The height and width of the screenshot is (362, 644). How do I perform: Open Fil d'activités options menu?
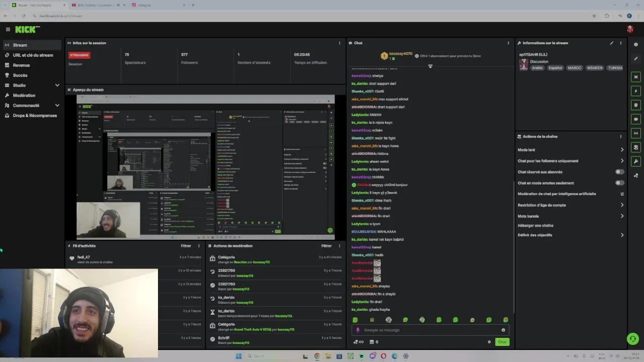(199, 246)
